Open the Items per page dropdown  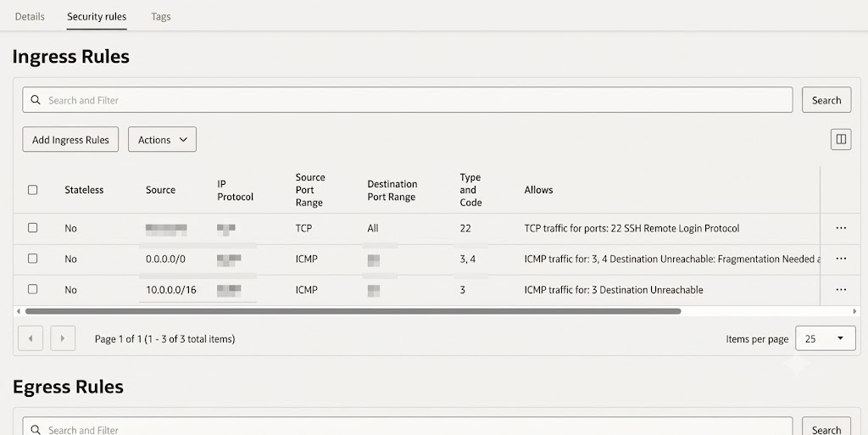pos(825,338)
